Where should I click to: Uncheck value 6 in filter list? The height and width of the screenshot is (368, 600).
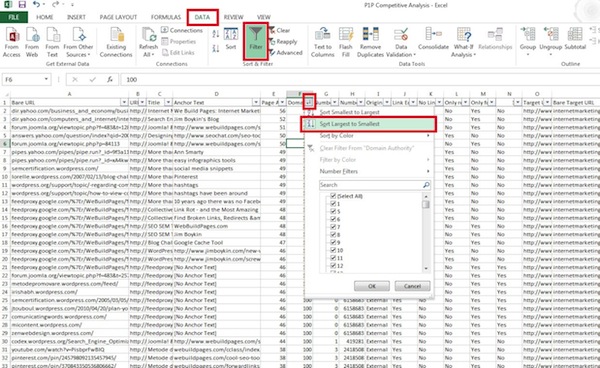pos(333,219)
